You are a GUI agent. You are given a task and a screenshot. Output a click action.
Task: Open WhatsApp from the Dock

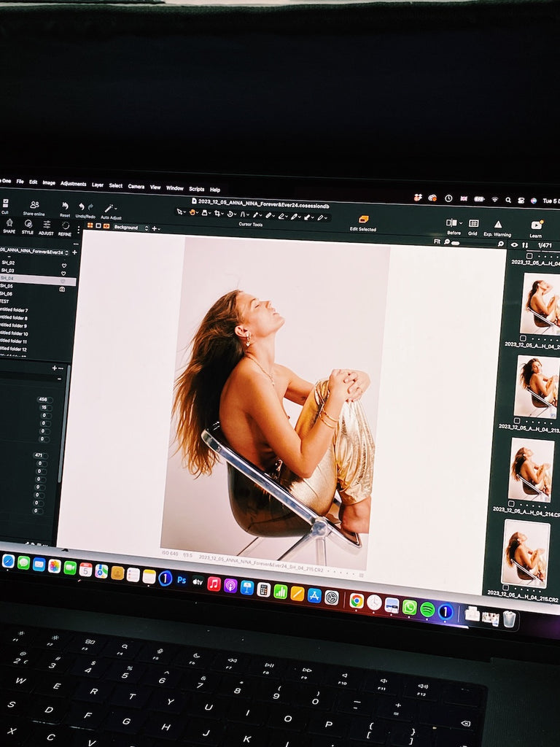[x=410, y=608]
